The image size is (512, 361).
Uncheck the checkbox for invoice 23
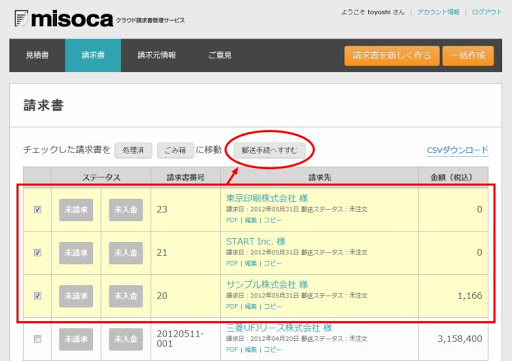click(38, 210)
